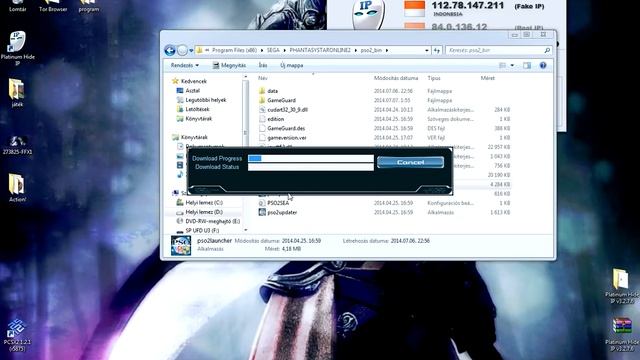Screen dimensions: 640x360
Task: Open the Action! desktop folder
Action: pyautogui.click(x=17, y=188)
